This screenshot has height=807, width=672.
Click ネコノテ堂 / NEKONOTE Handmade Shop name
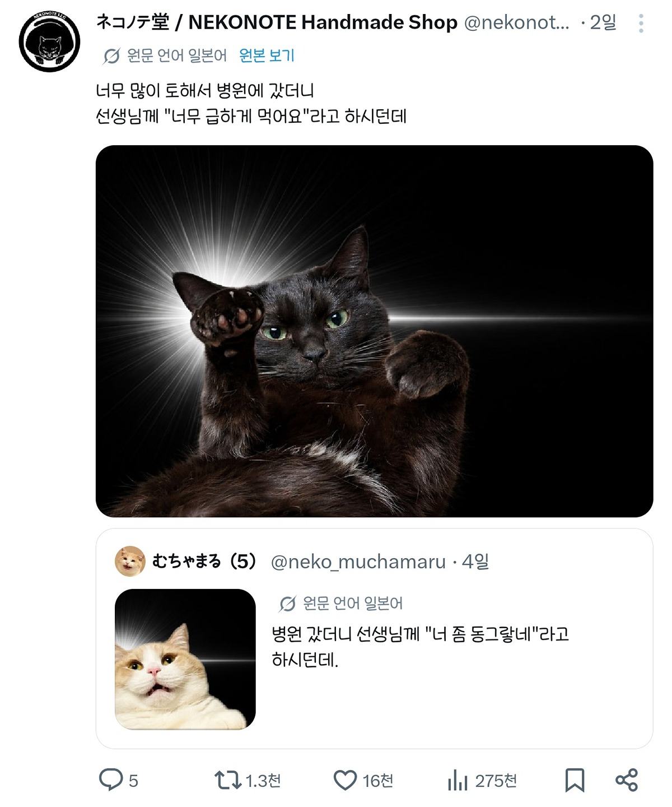(x=277, y=22)
